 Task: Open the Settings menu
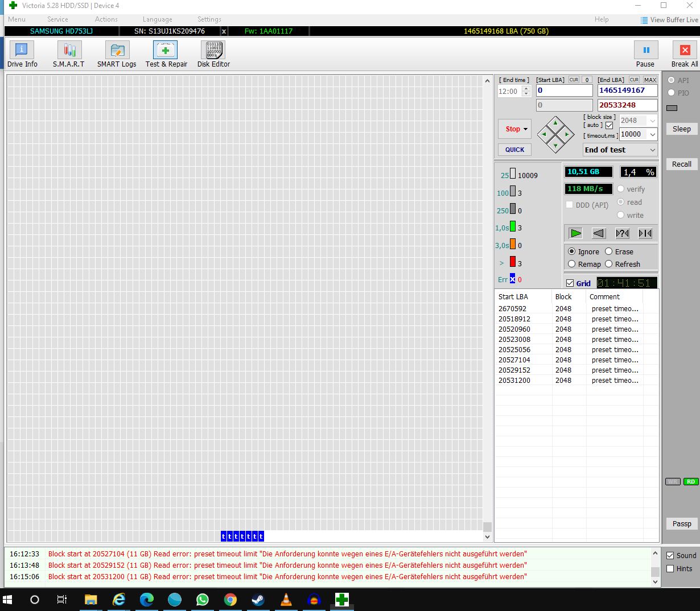tap(209, 19)
